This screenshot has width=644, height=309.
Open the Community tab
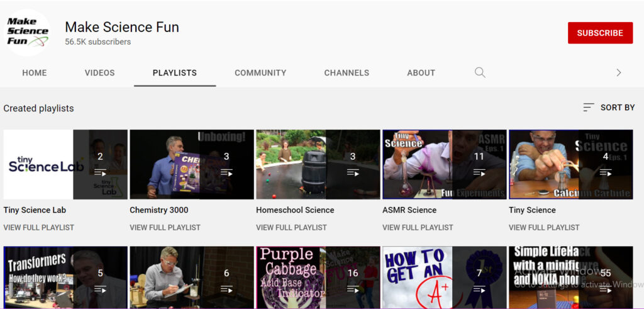click(260, 73)
